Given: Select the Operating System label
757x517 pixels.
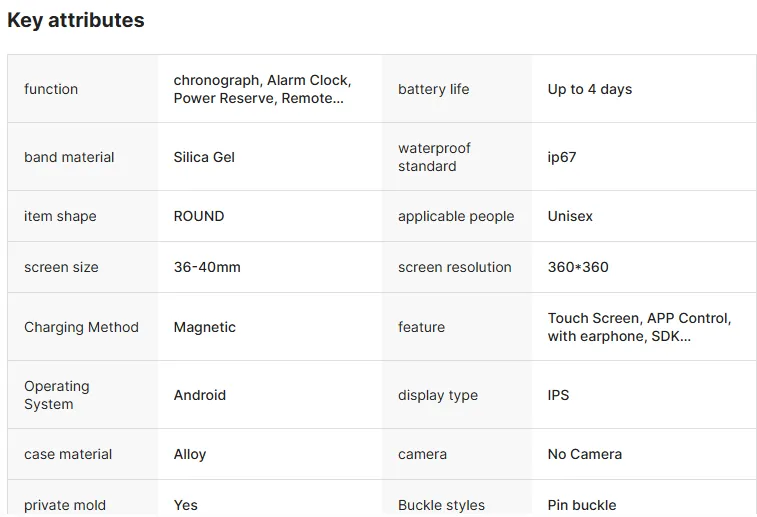Looking at the screenshot, I should [57, 395].
